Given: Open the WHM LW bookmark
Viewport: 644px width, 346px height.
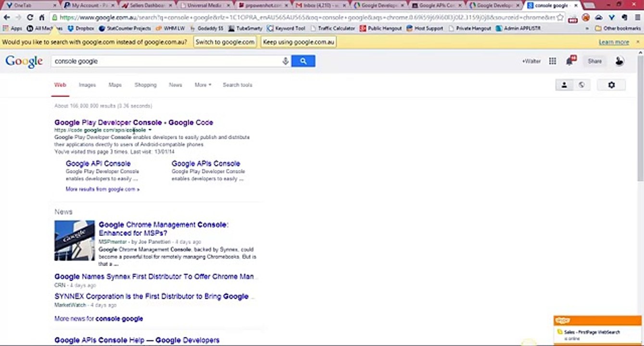Looking at the screenshot, I should [170, 28].
